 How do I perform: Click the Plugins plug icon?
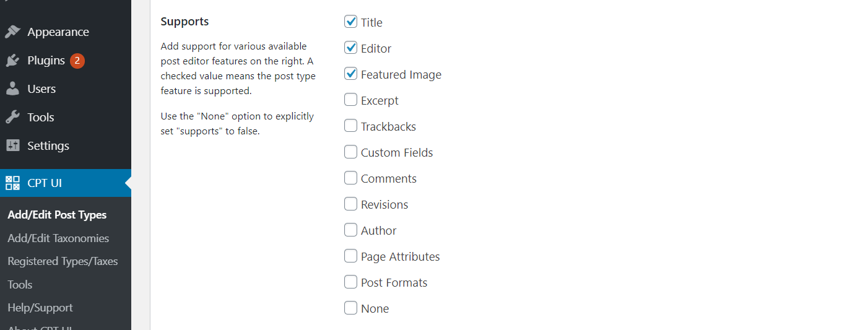point(12,60)
